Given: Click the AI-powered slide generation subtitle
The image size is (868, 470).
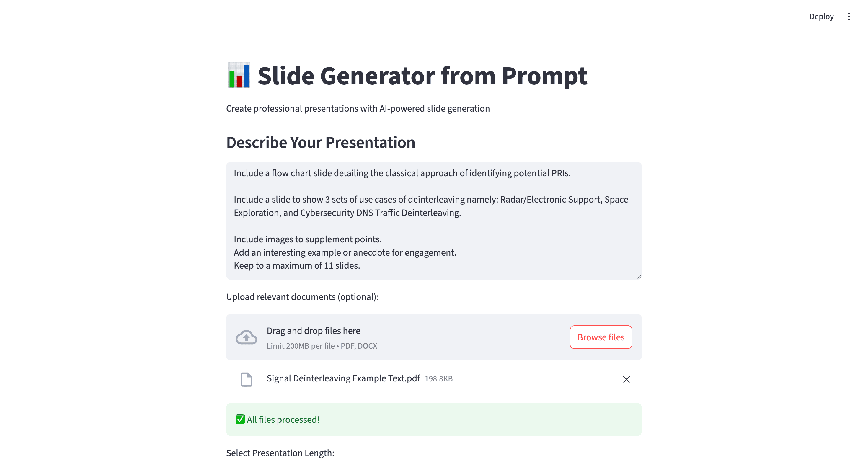Looking at the screenshot, I should coord(358,108).
